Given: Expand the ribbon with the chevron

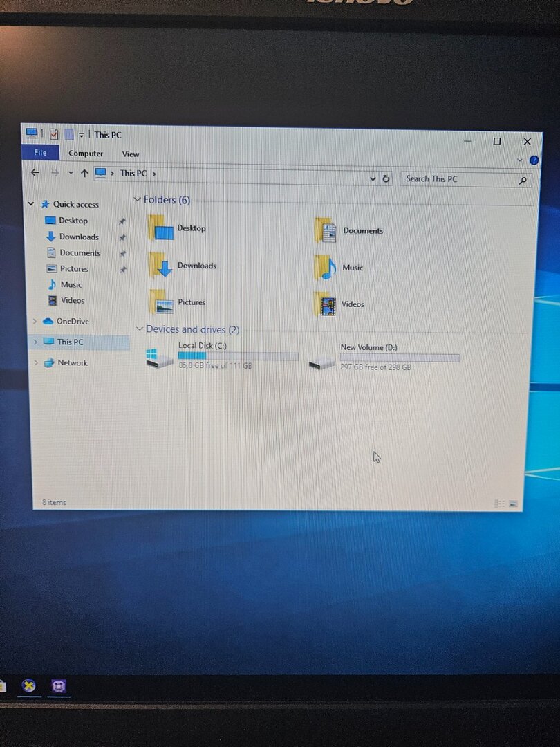Looking at the screenshot, I should click(520, 160).
